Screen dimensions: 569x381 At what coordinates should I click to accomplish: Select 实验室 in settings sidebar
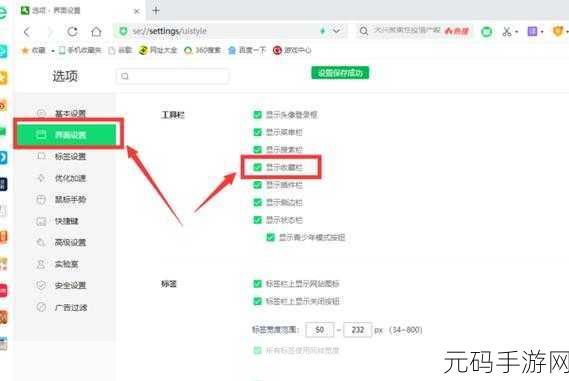[65, 264]
